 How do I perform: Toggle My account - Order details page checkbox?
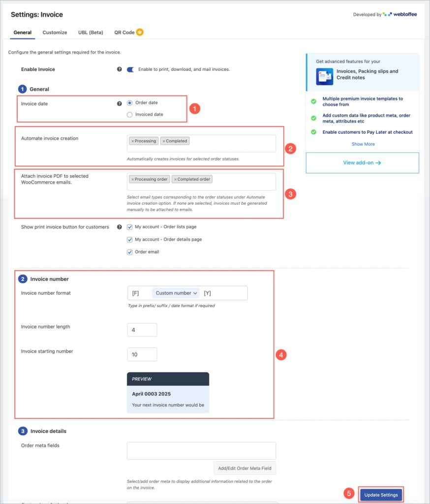(129, 240)
